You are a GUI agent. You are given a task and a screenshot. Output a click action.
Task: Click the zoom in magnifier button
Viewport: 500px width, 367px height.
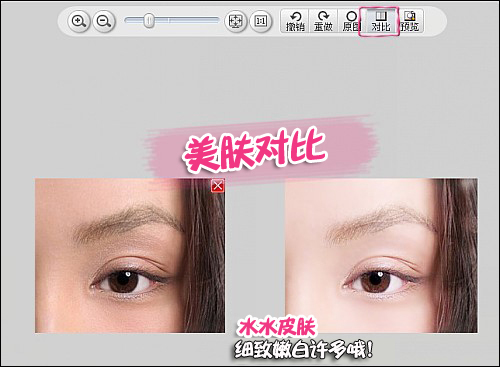click(79, 21)
